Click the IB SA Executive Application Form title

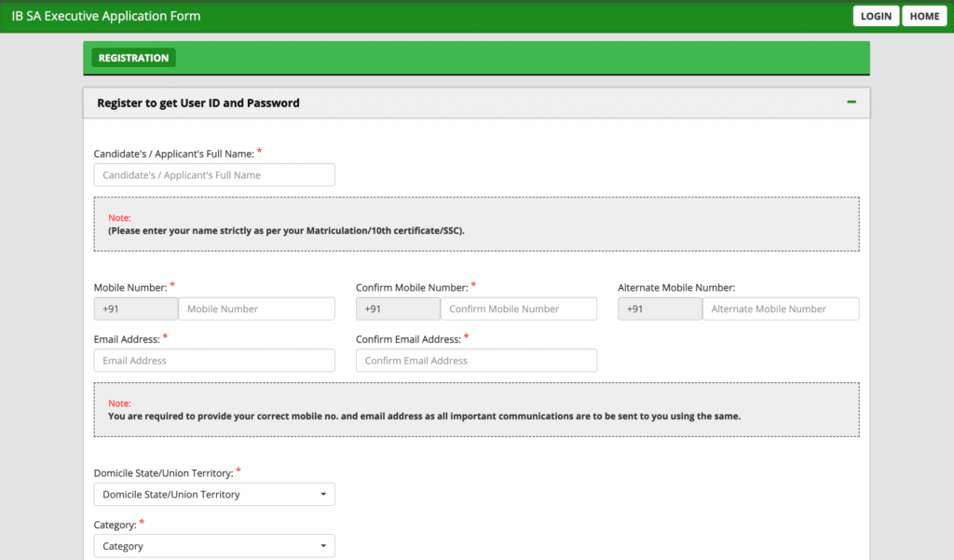[x=106, y=16]
